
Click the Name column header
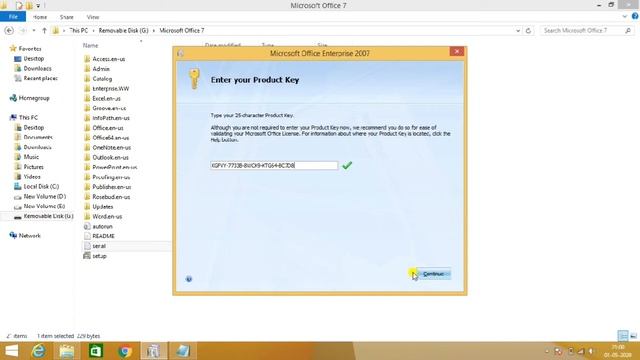point(90,45)
